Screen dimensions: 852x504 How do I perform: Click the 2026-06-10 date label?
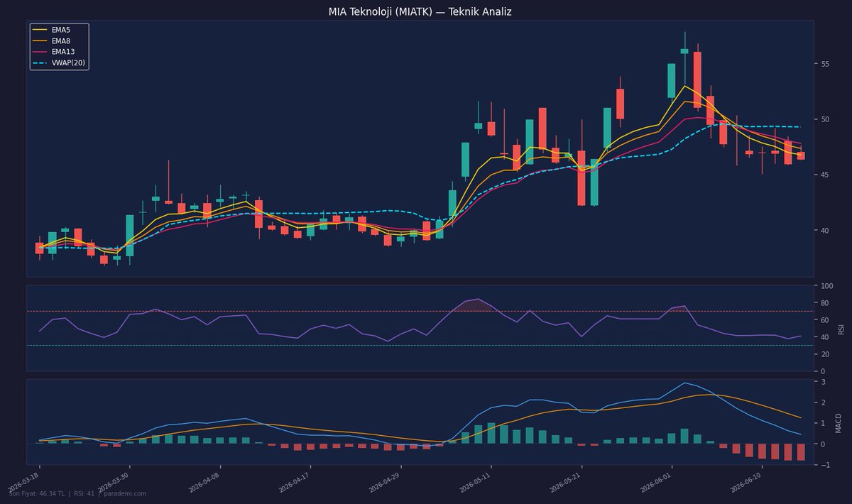tap(746, 482)
